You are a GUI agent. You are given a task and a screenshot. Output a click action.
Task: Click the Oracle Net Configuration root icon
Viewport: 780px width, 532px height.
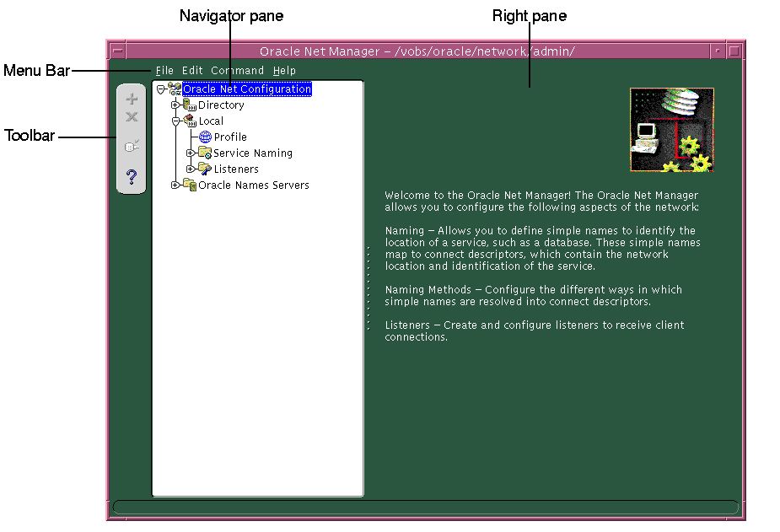(x=174, y=89)
